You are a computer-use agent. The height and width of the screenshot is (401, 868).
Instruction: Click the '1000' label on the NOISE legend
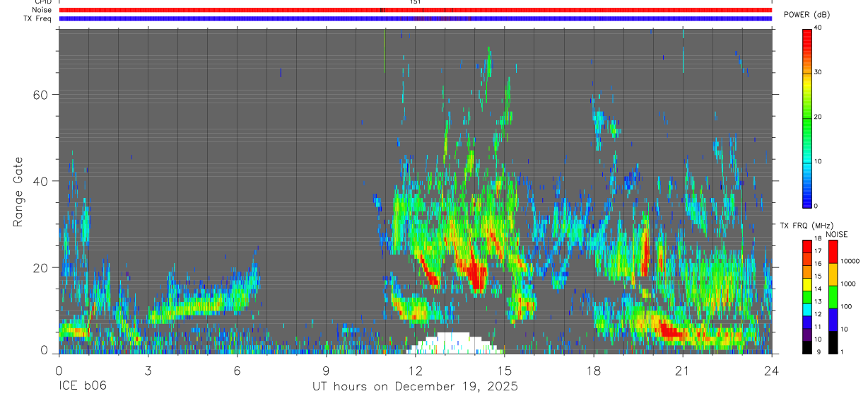pos(847,284)
